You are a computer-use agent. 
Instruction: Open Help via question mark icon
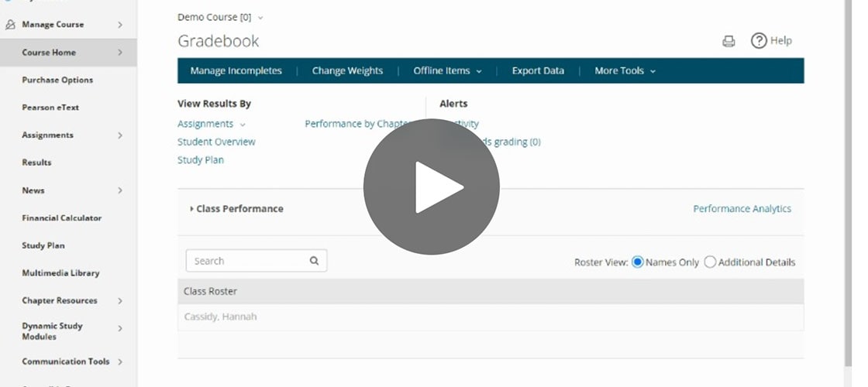[759, 41]
